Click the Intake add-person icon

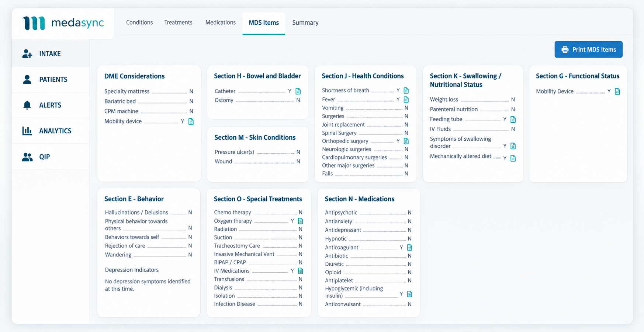tap(27, 54)
